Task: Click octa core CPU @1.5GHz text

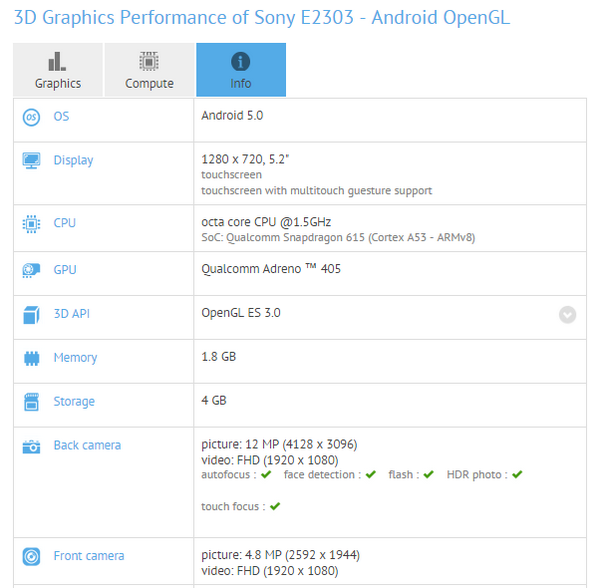Action: point(266,222)
